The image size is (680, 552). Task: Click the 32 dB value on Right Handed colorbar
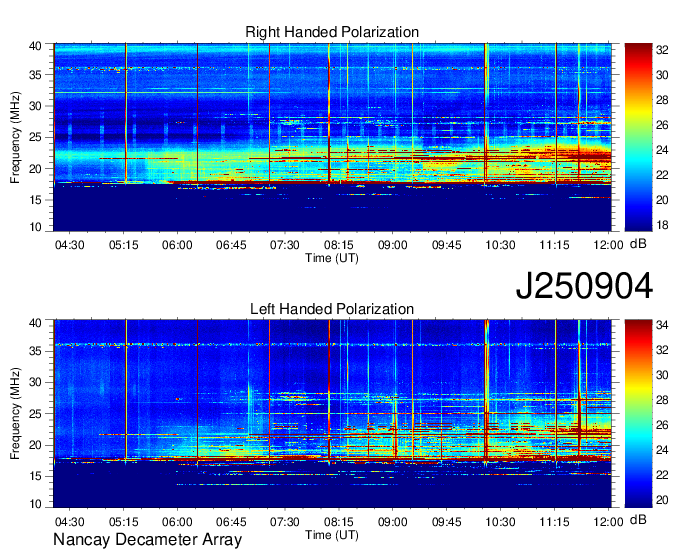662,50
